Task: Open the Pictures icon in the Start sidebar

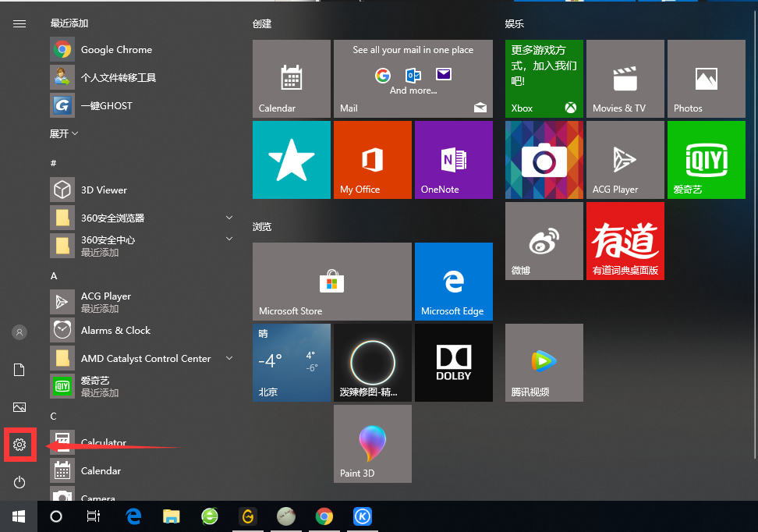Action: pyautogui.click(x=19, y=407)
